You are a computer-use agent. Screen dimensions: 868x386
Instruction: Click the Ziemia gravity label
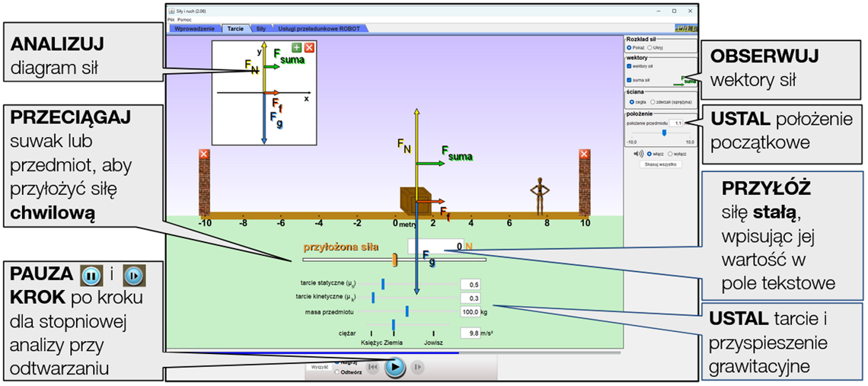tap(394, 343)
